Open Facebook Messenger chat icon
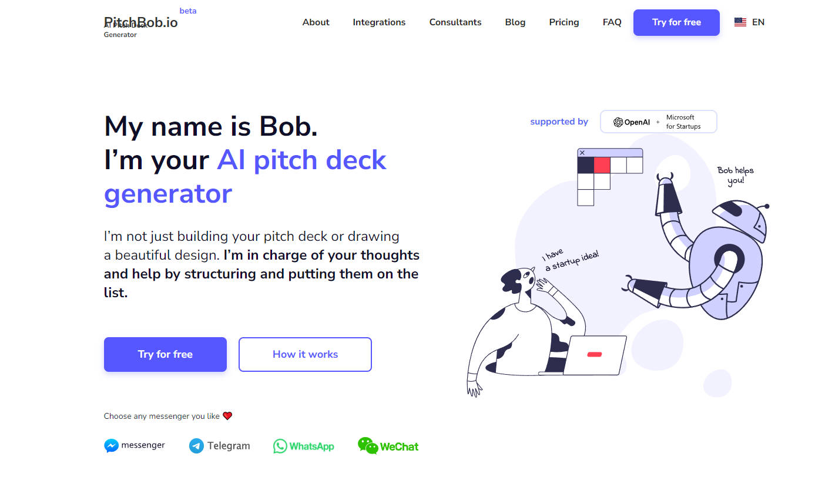This screenshot has height=504, width=815. (x=112, y=445)
